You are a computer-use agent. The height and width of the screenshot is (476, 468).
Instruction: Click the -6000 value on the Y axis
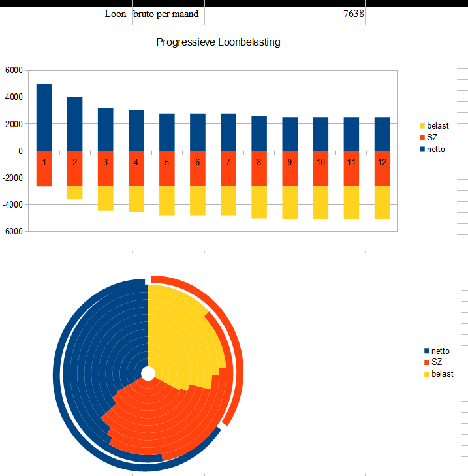coord(12,232)
